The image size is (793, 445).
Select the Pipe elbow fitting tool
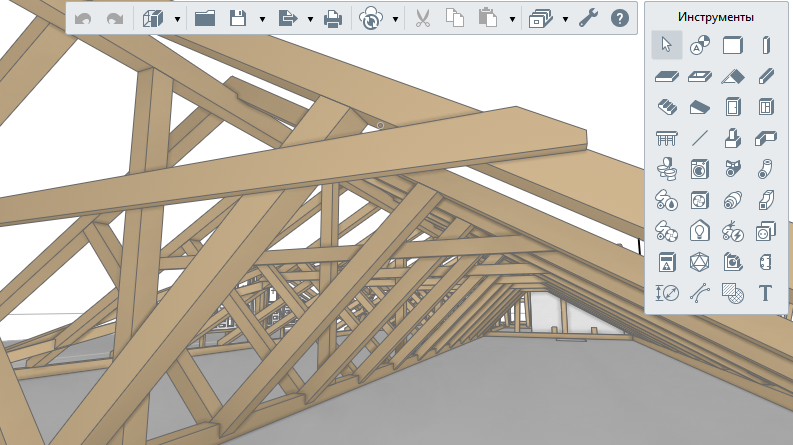point(766,169)
